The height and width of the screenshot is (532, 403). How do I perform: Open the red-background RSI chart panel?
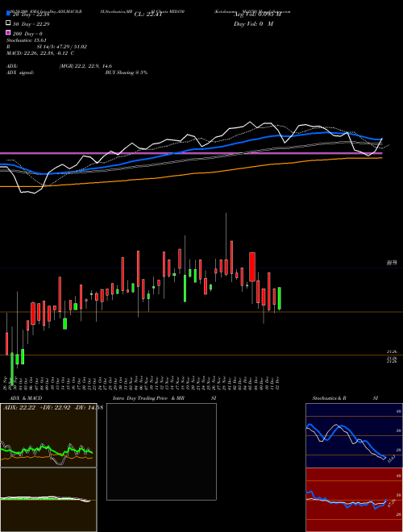tap(354, 500)
